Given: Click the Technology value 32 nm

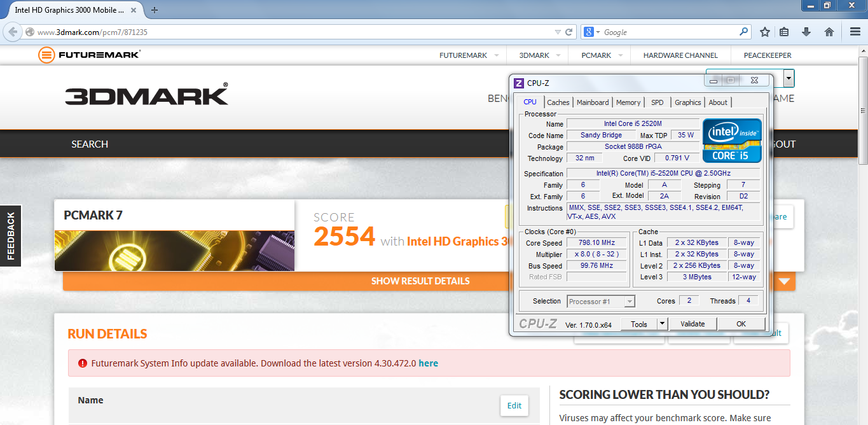Looking at the screenshot, I should click(584, 158).
